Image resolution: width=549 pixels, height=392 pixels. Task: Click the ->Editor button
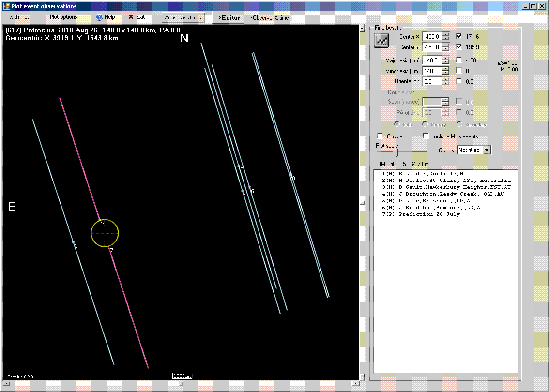(x=228, y=17)
